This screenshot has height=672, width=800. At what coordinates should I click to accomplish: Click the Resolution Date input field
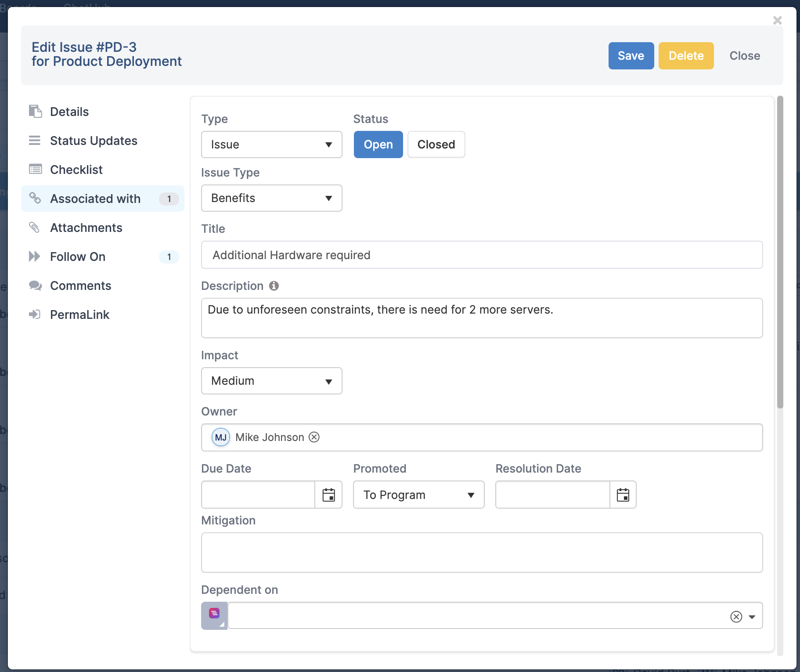click(553, 495)
